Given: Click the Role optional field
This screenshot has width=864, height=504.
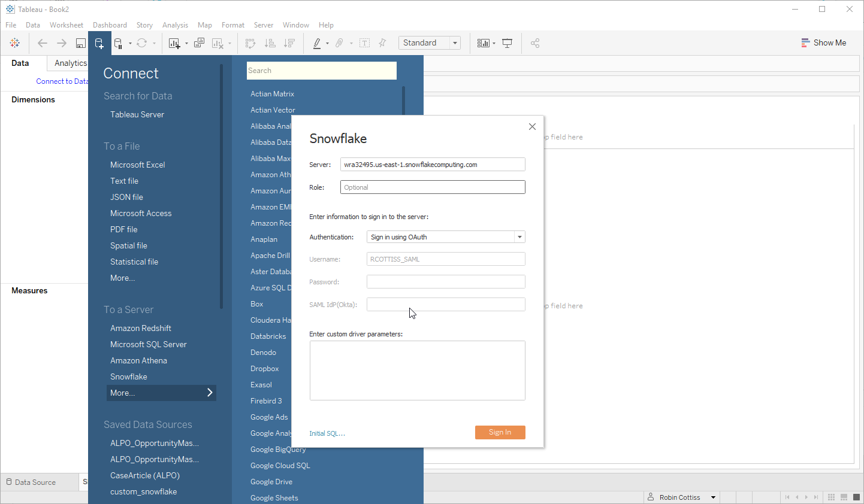Looking at the screenshot, I should pyautogui.click(x=433, y=187).
